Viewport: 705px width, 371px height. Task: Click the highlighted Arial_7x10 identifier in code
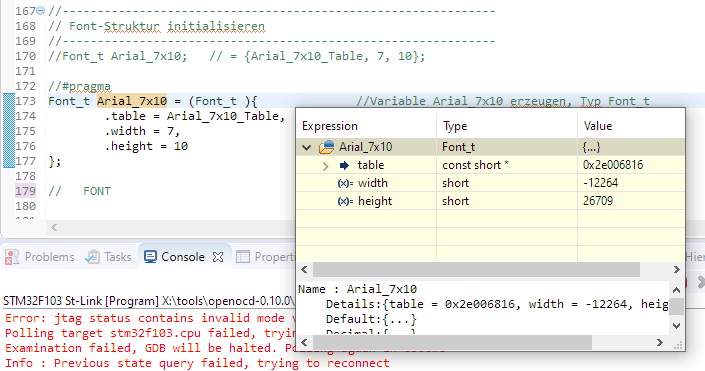[132, 101]
